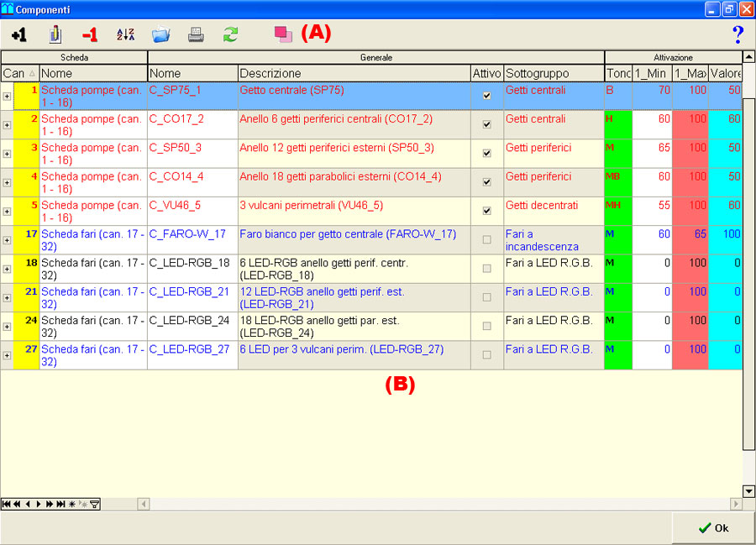Viewport: 756px width, 545px height.
Task: Click the vertical scrollbar up arrow
Action: pyautogui.click(x=748, y=57)
